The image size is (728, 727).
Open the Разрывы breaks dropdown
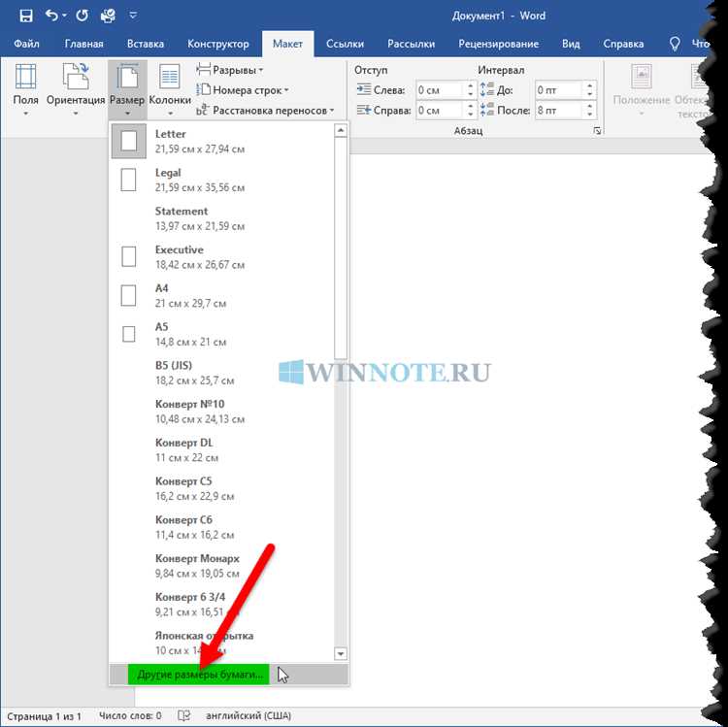pos(230,70)
